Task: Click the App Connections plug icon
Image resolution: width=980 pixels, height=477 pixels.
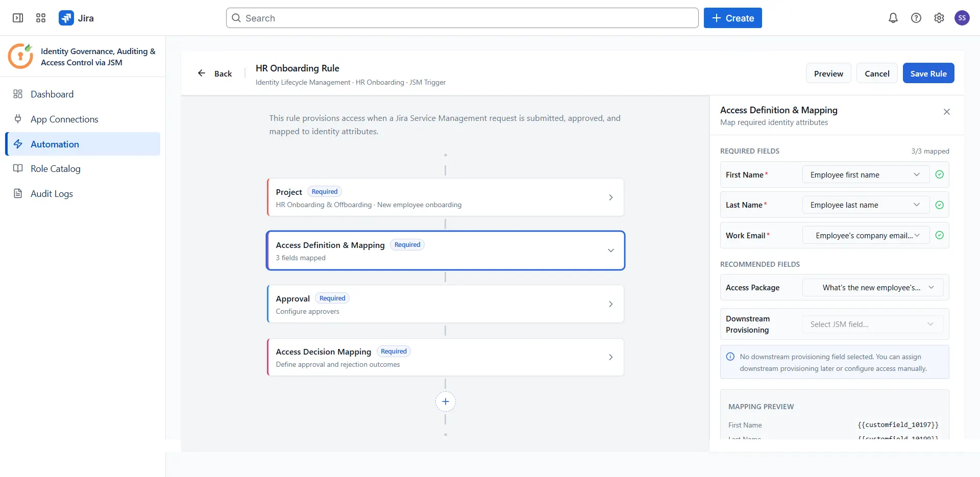Action: pos(18,119)
